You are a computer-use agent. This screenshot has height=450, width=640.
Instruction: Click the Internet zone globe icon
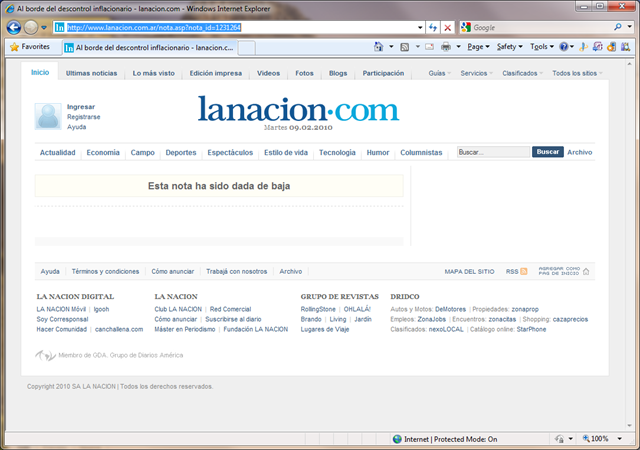(x=397, y=439)
